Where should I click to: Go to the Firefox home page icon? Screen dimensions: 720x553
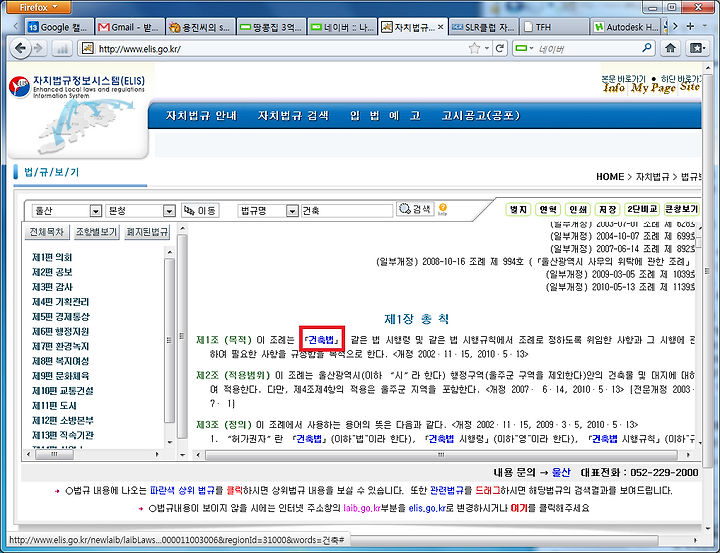670,48
